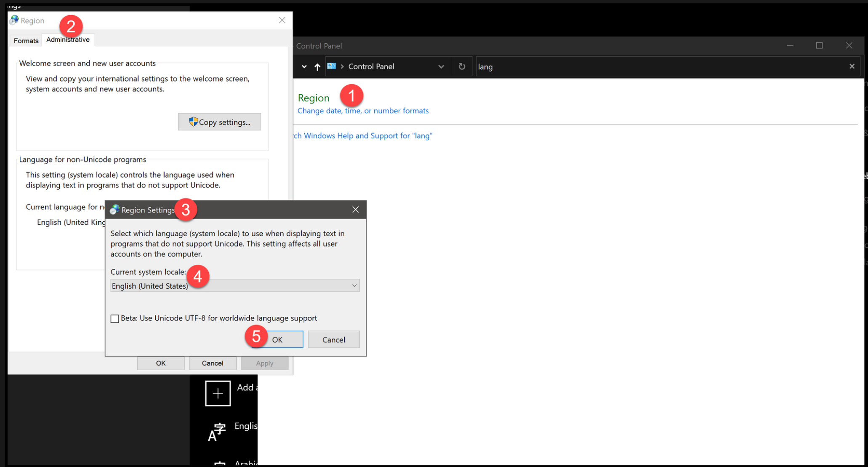The width and height of the screenshot is (868, 467).
Task: Click the Add a language plus icon
Action: click(218, 393)
